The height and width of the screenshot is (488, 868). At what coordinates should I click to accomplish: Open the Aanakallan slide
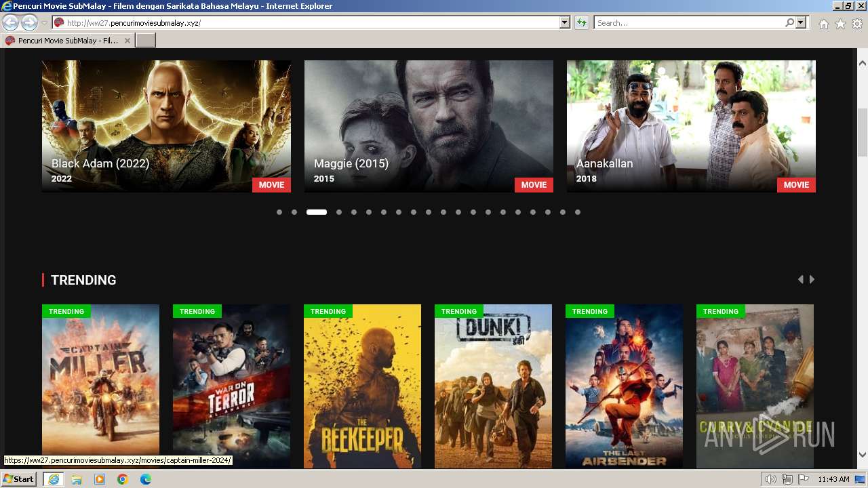point(691,126)
